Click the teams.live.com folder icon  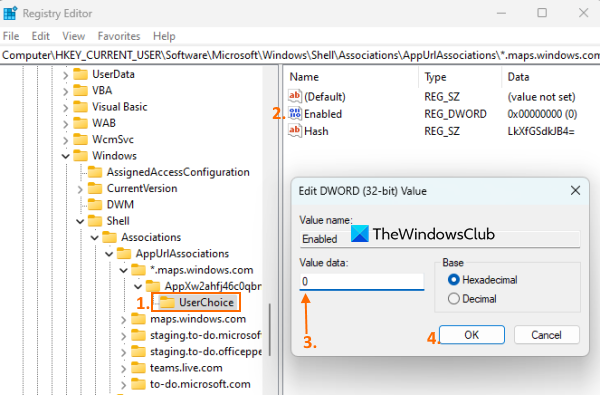[x=139, y=368]
